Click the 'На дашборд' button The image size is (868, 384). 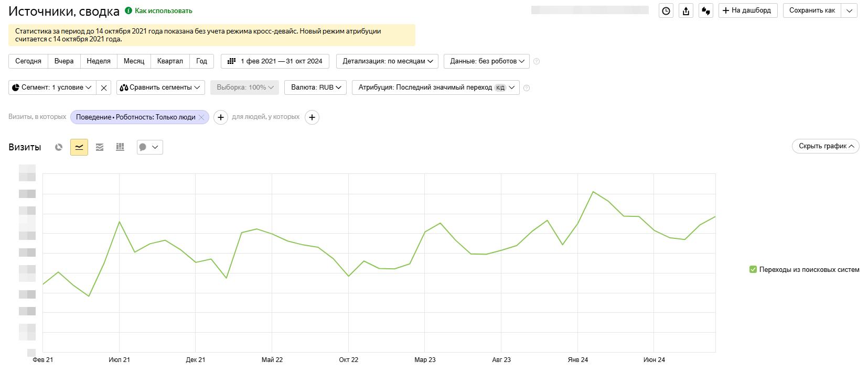[747, 10]
